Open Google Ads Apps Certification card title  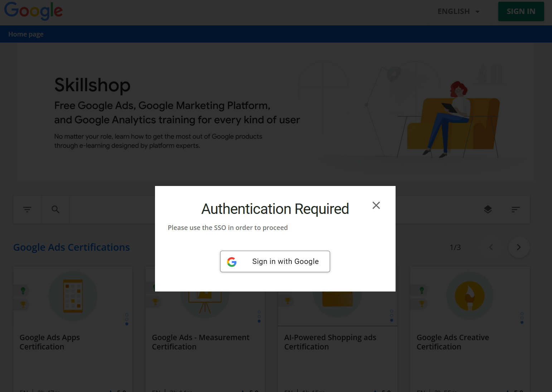[x=50, y=342]
